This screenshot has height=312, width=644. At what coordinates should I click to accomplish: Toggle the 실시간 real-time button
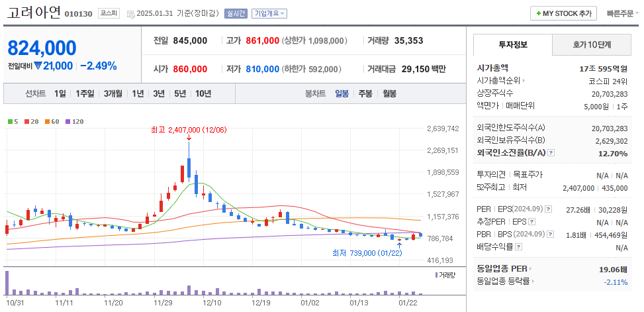pyautogui.click(x=236, y=13)
